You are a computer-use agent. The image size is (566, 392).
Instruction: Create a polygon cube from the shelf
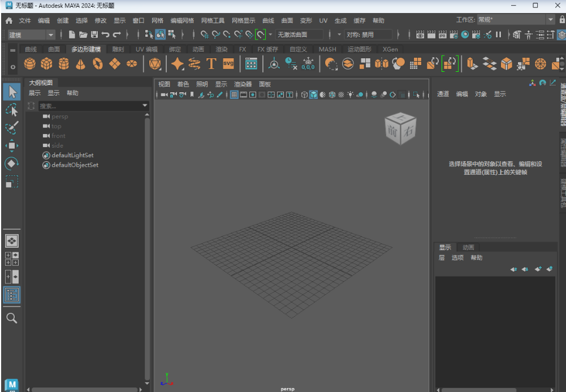[47, 63]
